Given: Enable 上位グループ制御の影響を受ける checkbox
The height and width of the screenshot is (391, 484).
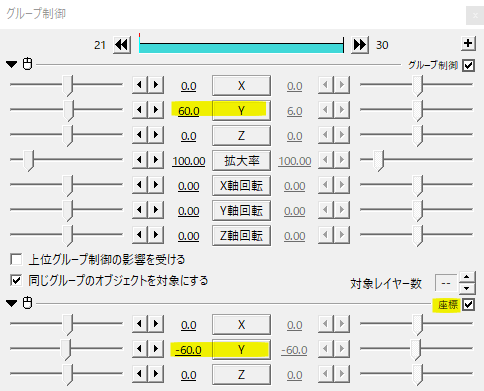Looking at the screenshot, I should 16,259.
